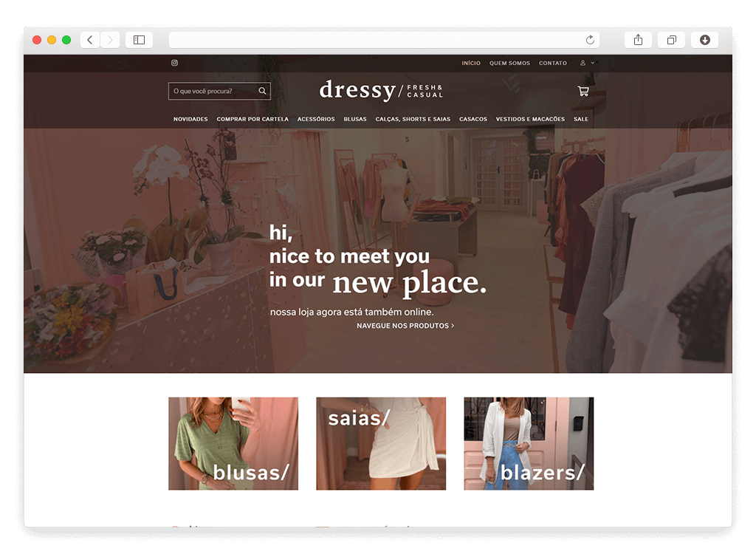
Task: Open the Novidades menu item
Action: click(190, 119)
